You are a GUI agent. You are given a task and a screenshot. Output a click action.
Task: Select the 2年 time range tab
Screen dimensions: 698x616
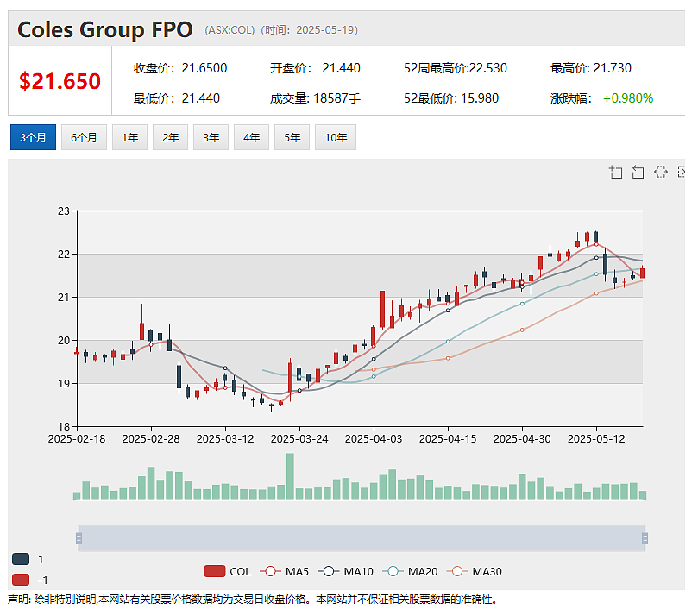point(170,137)
